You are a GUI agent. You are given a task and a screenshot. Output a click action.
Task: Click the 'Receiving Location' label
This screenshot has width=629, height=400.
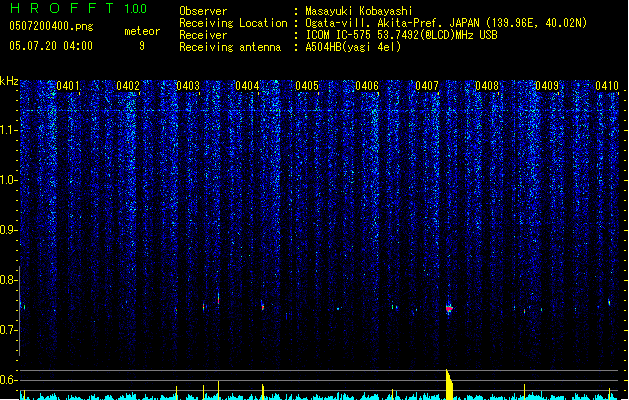233,23
